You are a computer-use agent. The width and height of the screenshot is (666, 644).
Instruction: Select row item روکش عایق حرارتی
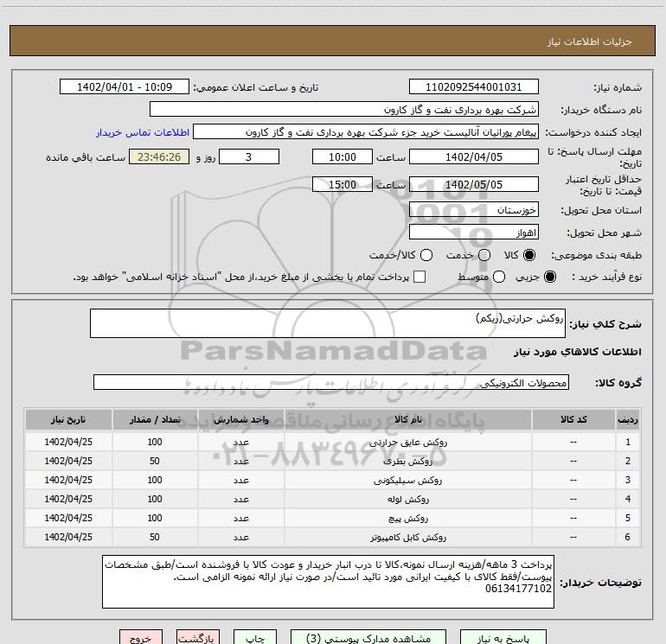[x=407, y=442]
